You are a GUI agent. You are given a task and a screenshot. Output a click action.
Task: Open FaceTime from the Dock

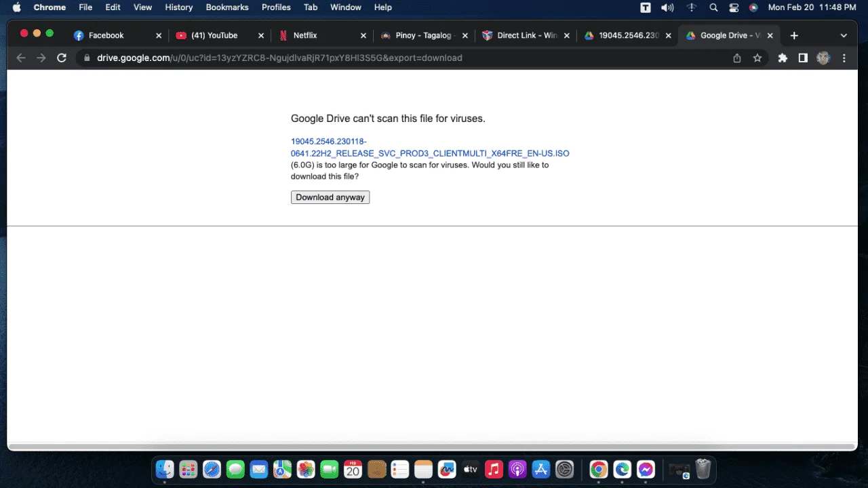coord(329,469)
